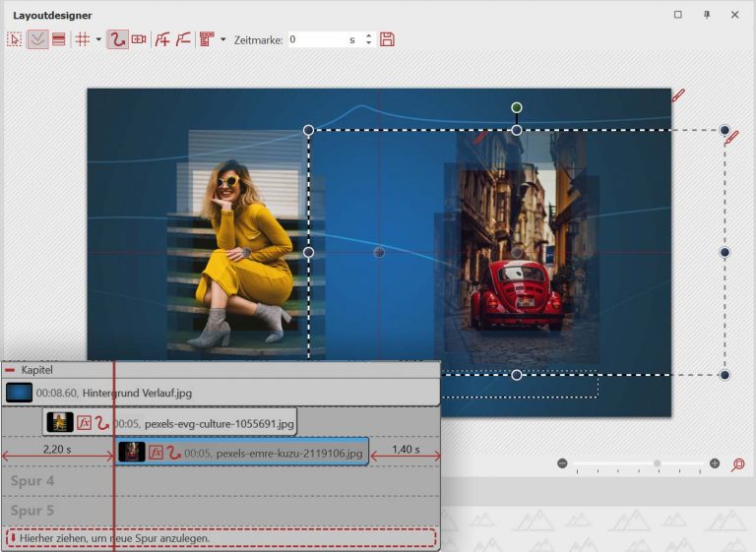This screenshot has width=756, height=552.
Task: Click the 1,40 s remaining label
Action: click(406, 450)
